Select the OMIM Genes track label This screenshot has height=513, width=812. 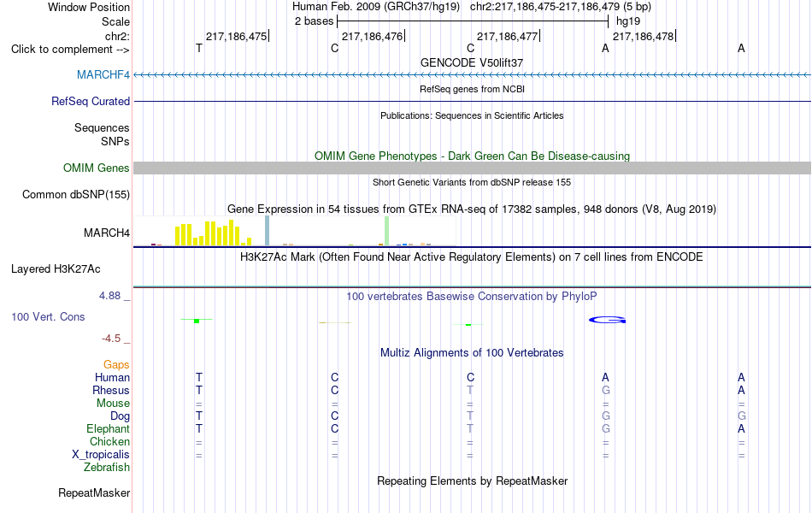[x=97, y=168]
